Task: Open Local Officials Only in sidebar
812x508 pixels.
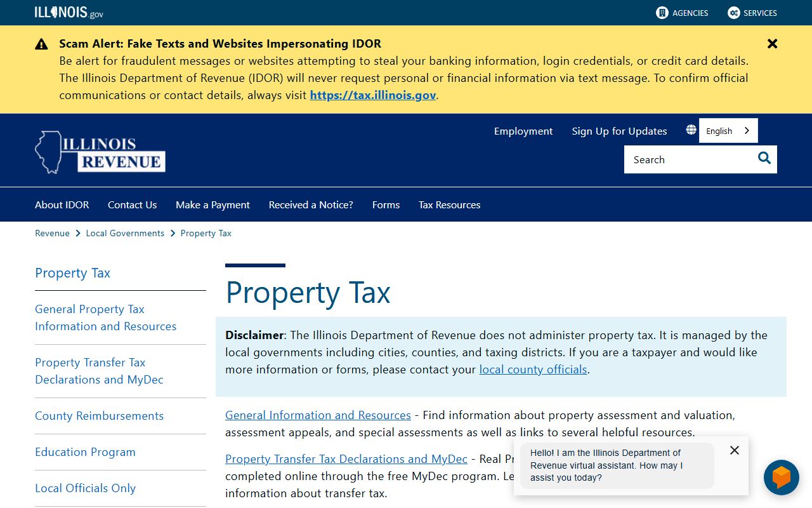Action: click(x=85, y=488)
